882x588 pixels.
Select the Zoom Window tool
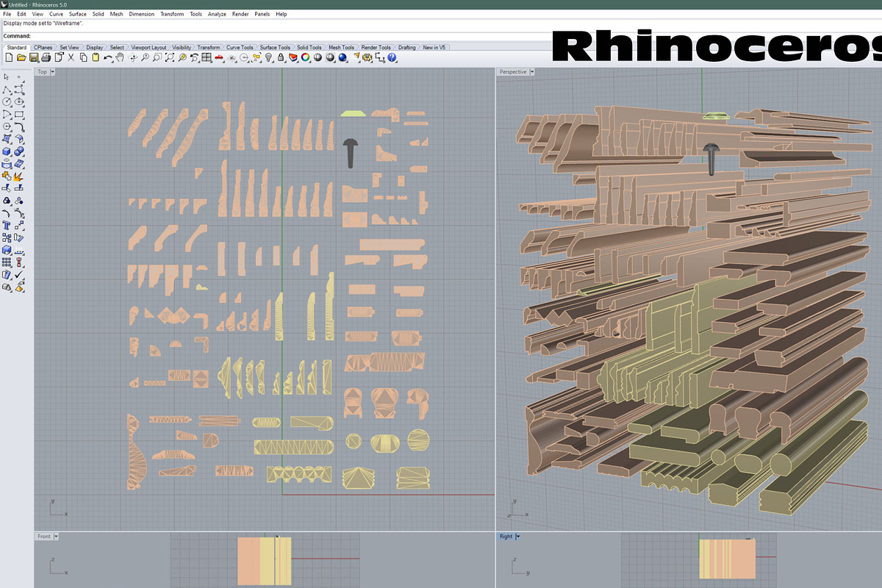pos(157,57)
